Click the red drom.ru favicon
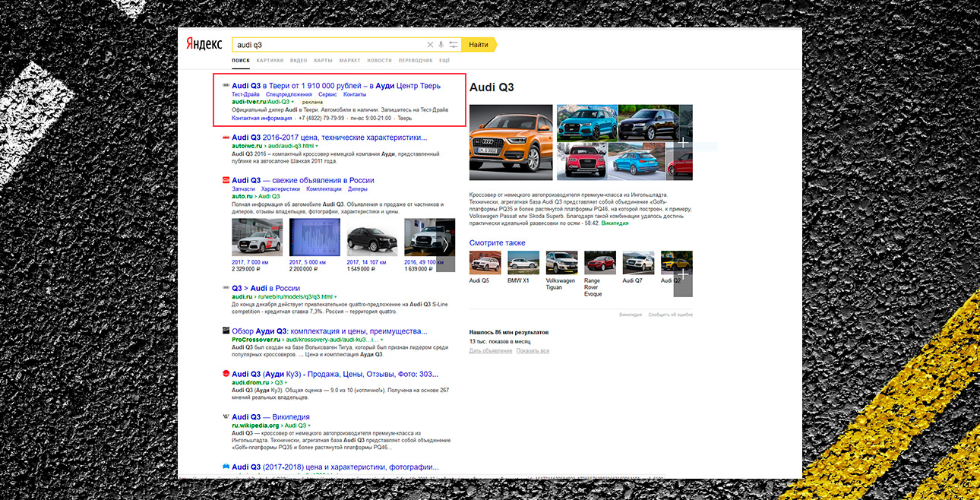Screen dimensions: 980x500 [x=226, y=374]
